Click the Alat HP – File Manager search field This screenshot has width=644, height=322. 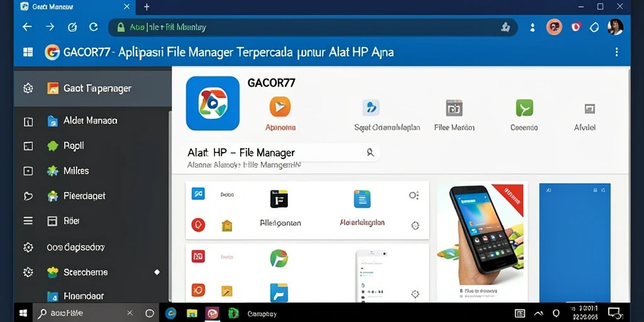282,152
